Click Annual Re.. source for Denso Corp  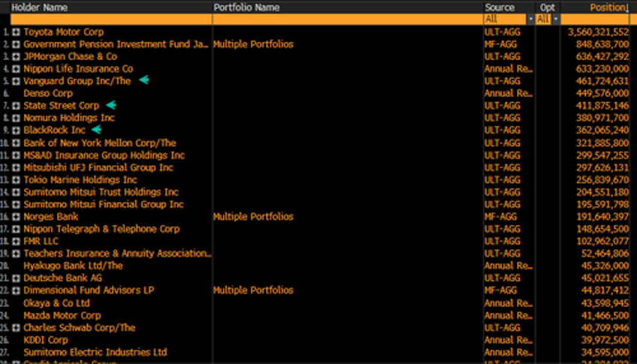509,93
